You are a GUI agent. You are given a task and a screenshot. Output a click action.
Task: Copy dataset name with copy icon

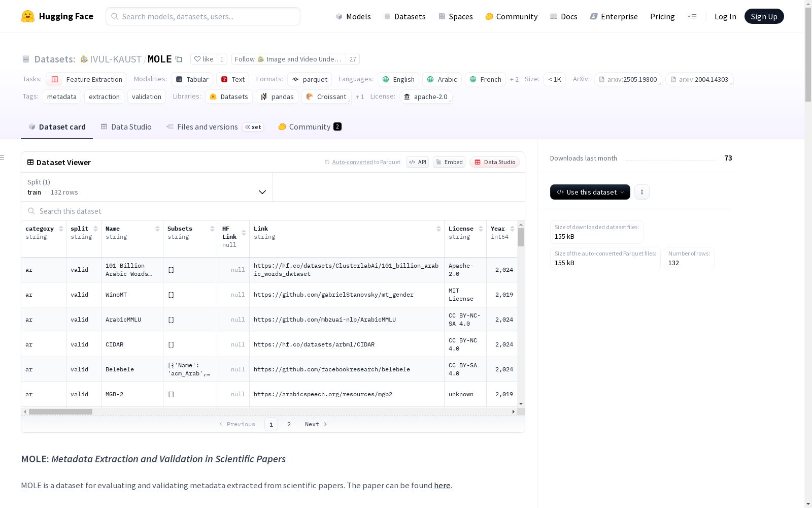pyautogui.click(x=179, y=59)
